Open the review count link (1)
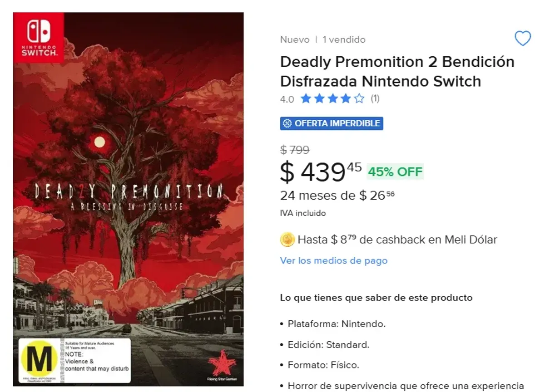The image size is (545, 392). [x=374, y=98]
